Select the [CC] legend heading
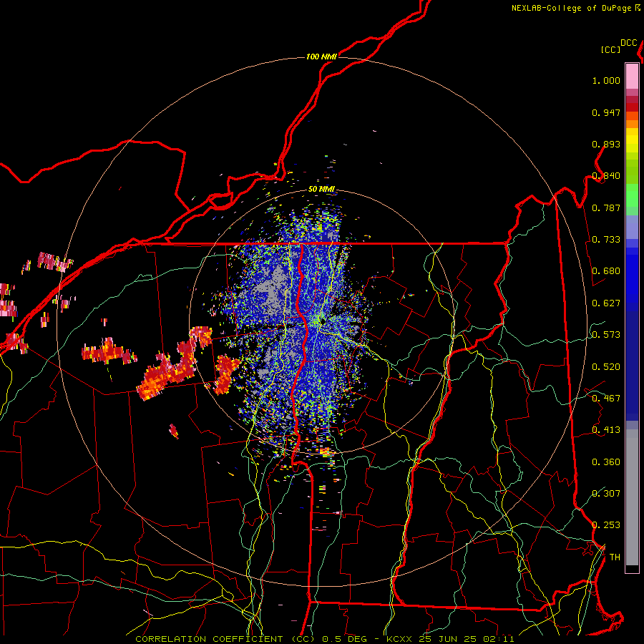 [x=610, y=49]
